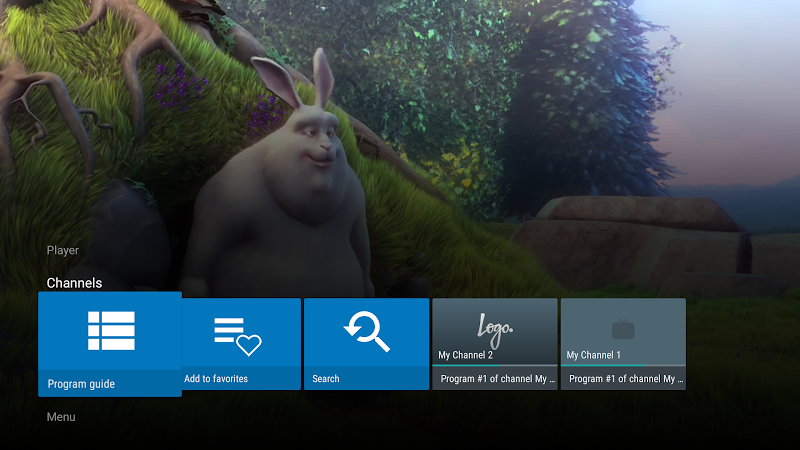Image resolution: width=800 pixels, height=450 pixels.
Task: Open Program #1 info under My Channel 2
Action: coord(495,379)
